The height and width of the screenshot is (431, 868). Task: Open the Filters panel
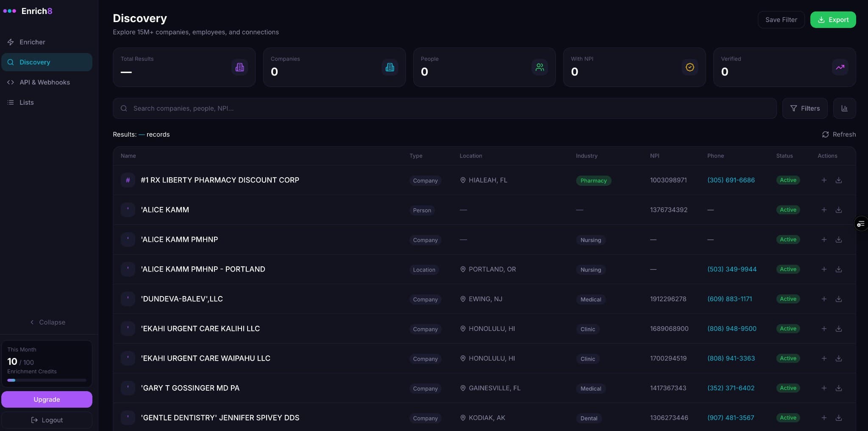click(x=804, y=109)
